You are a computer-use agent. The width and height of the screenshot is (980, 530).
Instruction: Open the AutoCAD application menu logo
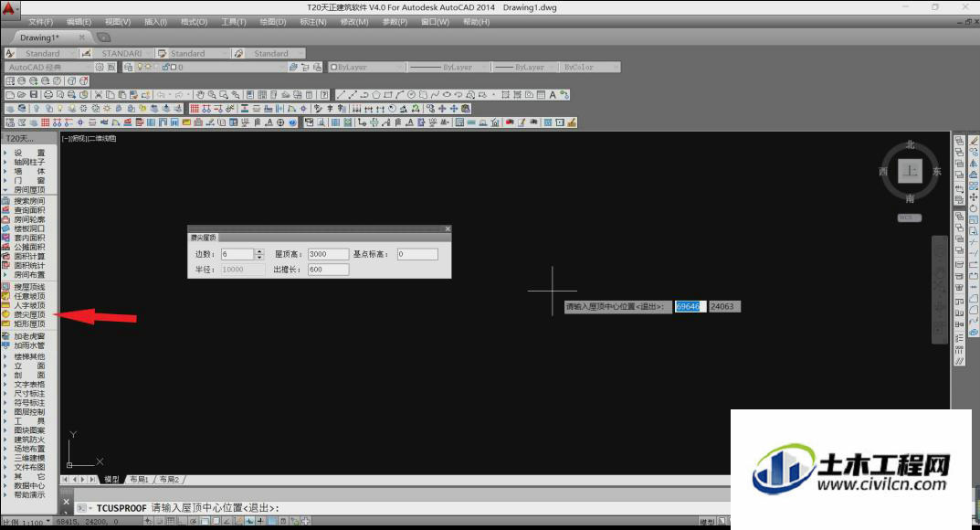pos(9,9)
